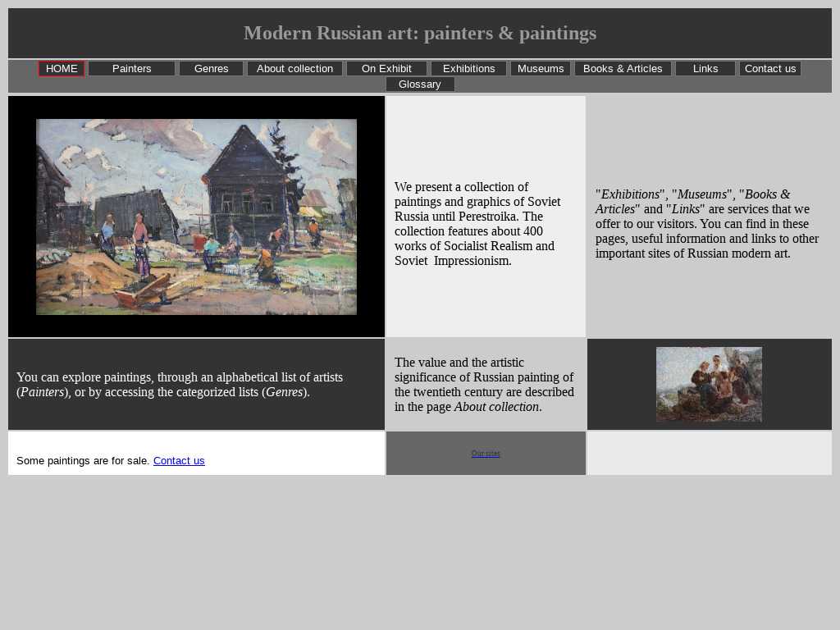Open the Museums menu item
The image size is (840, 630).
pos(541,69)
